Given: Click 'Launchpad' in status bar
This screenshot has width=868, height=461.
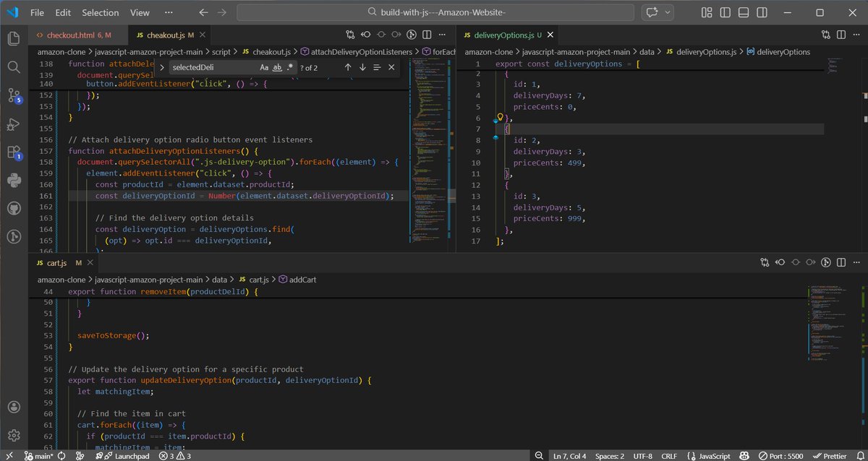Looking at the screenshot, I should (124, 456).
